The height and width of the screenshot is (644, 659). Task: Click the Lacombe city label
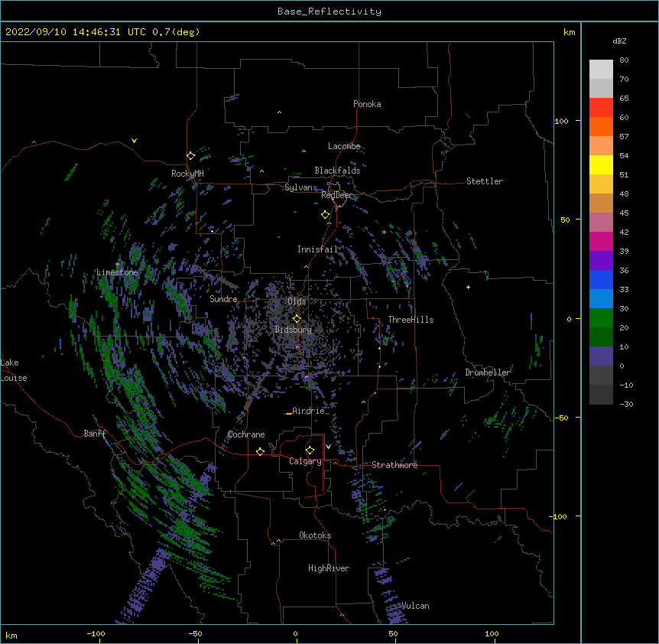pos(344,146)
